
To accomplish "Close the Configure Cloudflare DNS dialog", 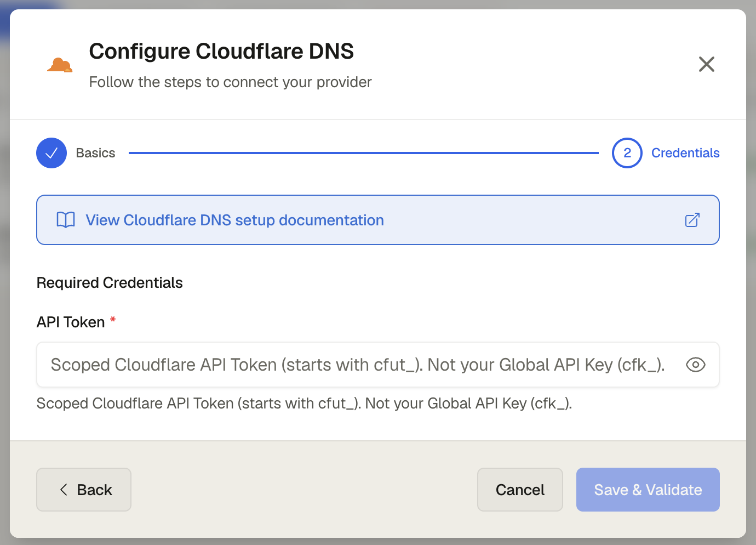I will (x=707, y=64).
